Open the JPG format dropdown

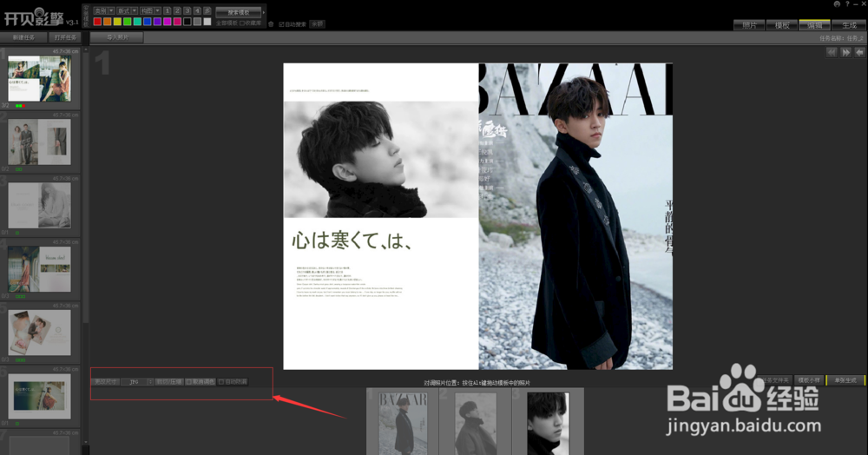pos(137,382)
